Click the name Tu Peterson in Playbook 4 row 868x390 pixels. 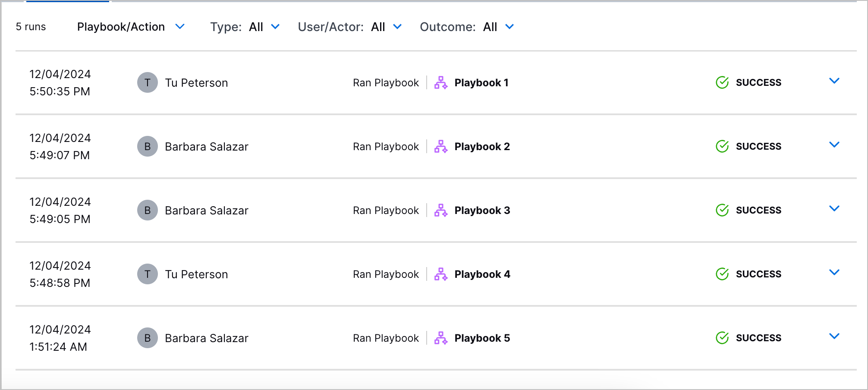(x=196, y=274)
